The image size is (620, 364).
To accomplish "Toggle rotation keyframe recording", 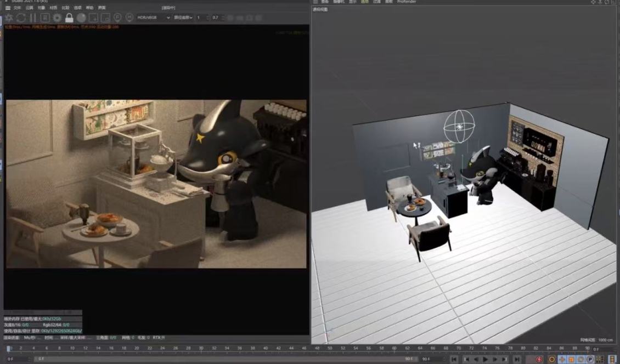I will pos(581,359).
